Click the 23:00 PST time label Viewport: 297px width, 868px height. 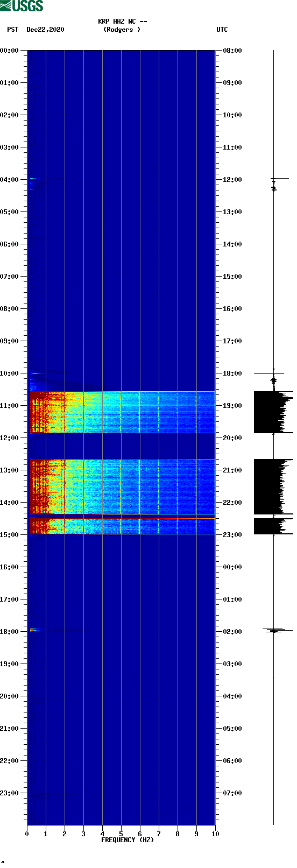10,793
